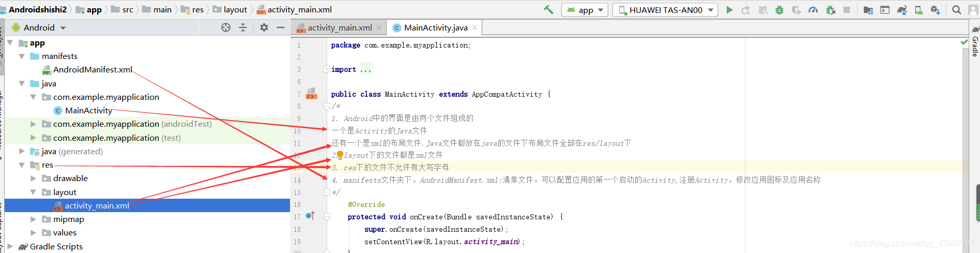Image resolution: width=980 pixels, height=253 pixels.
Task: Expand the drawable folder
Action: click(33, 178)
